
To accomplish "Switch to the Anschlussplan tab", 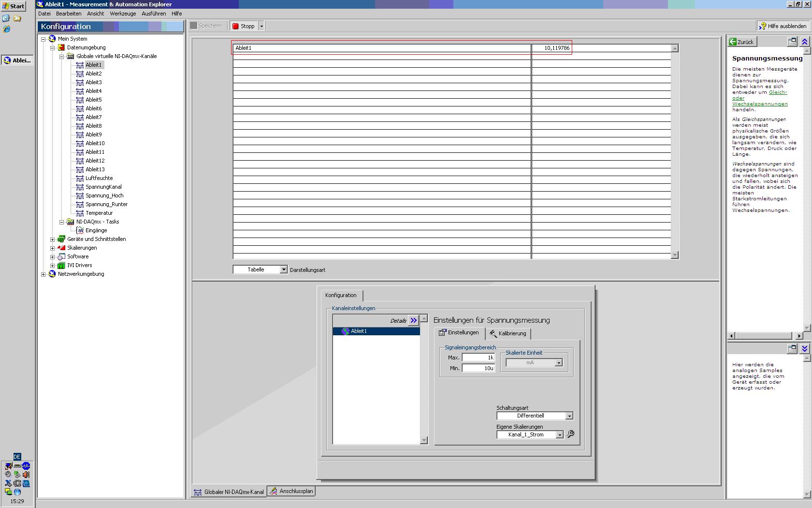I will click(x=291, y=491).
